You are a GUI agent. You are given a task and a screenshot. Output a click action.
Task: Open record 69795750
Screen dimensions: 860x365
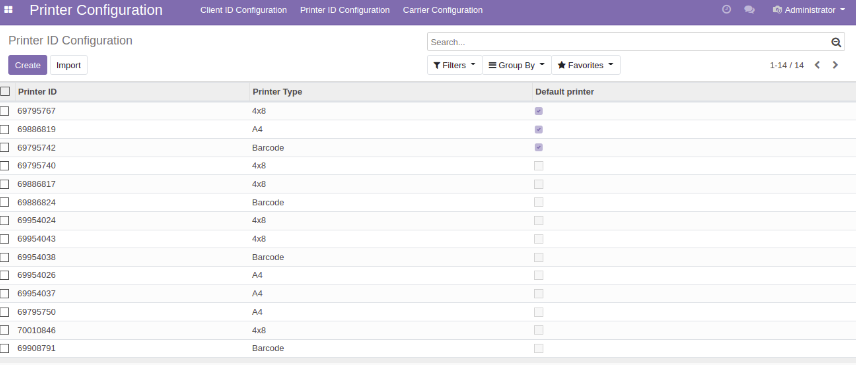(x=36, y=312)
